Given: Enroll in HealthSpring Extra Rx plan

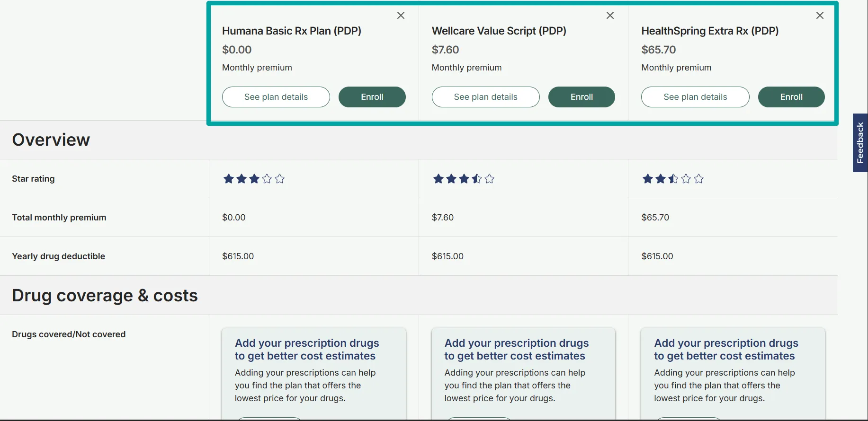Looking at the screenshot, I should [791, 97].
